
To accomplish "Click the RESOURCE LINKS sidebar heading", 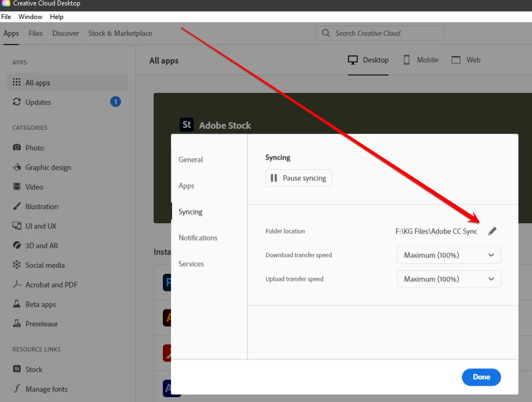I will [36, 349].
